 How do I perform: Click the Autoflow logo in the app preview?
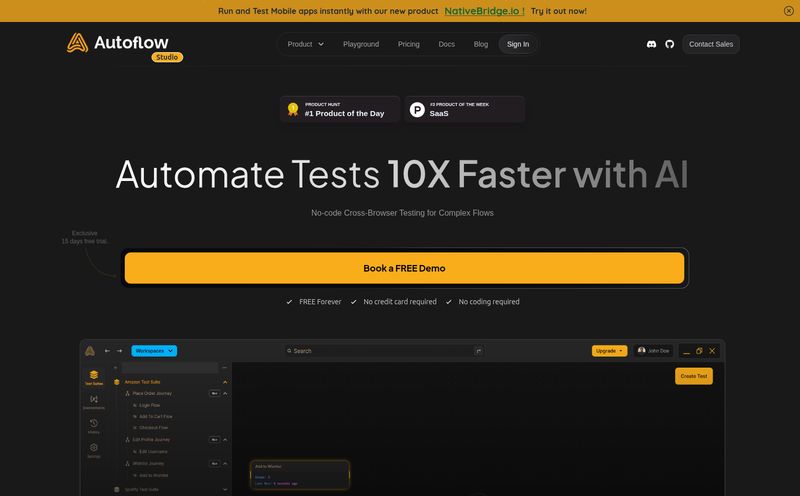tap(90, 351)
